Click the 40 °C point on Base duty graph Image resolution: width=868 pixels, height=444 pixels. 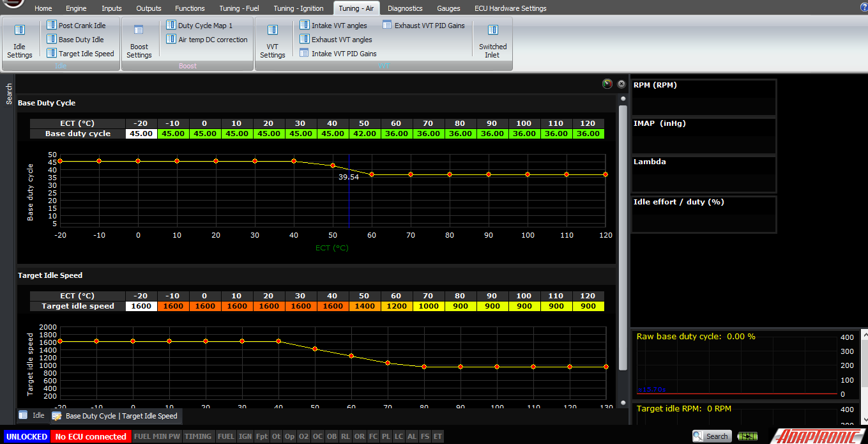click(x=294, y=161)
